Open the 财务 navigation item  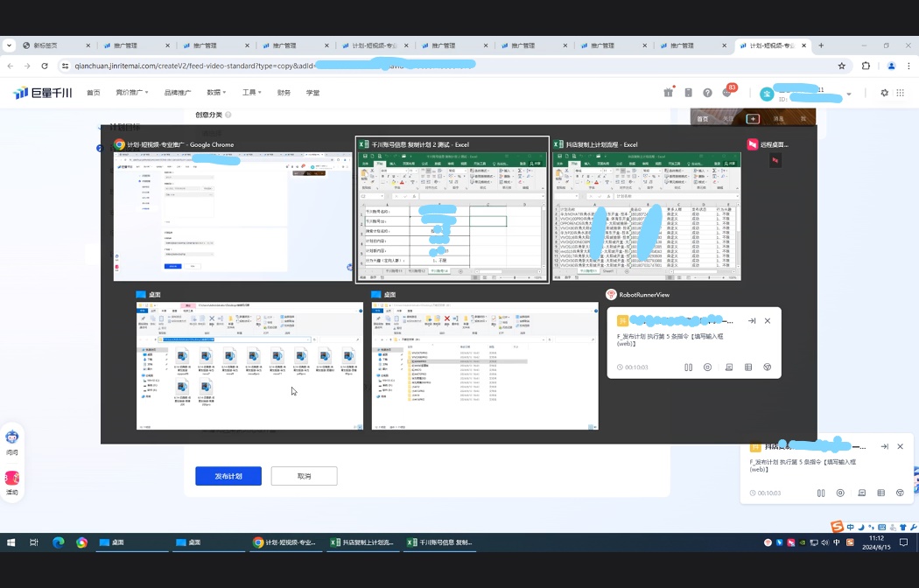[284, 93]
